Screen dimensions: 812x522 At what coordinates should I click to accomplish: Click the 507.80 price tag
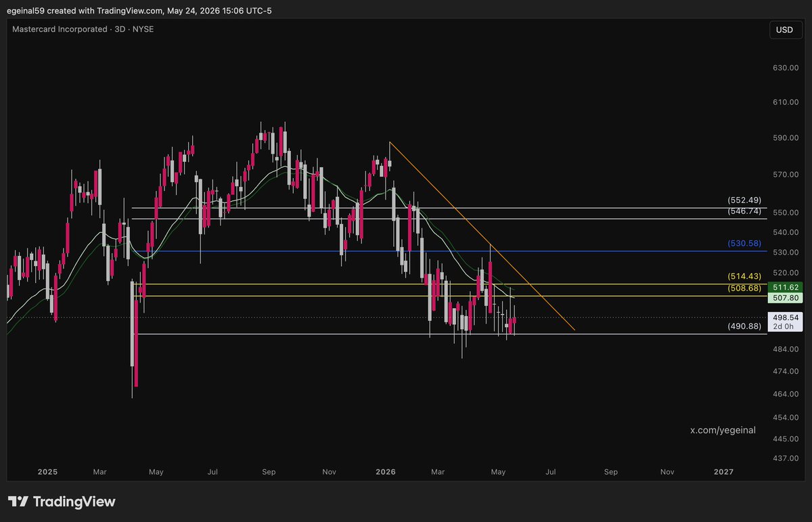click(x=786, y=297)
